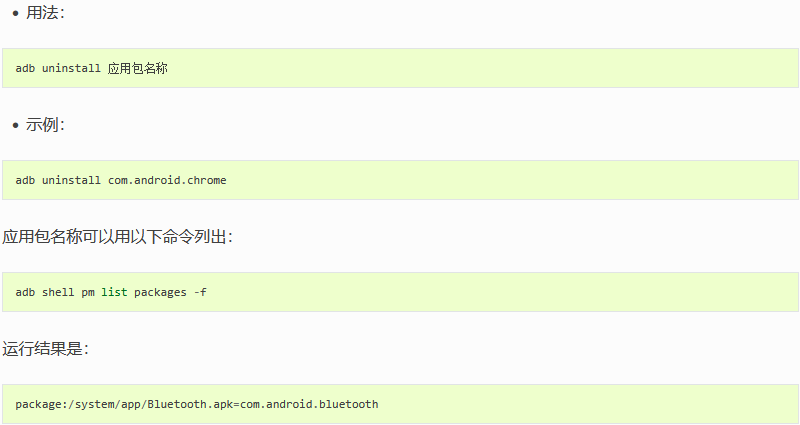800x425 pixels.
Task: Click 'adb shell pm' command text
Action: point(55,292)
